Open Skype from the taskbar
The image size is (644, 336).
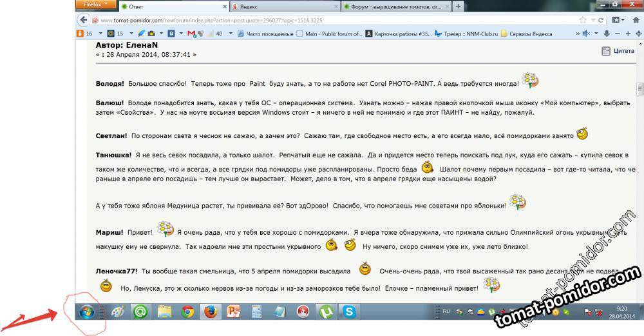tap(350, 312)
